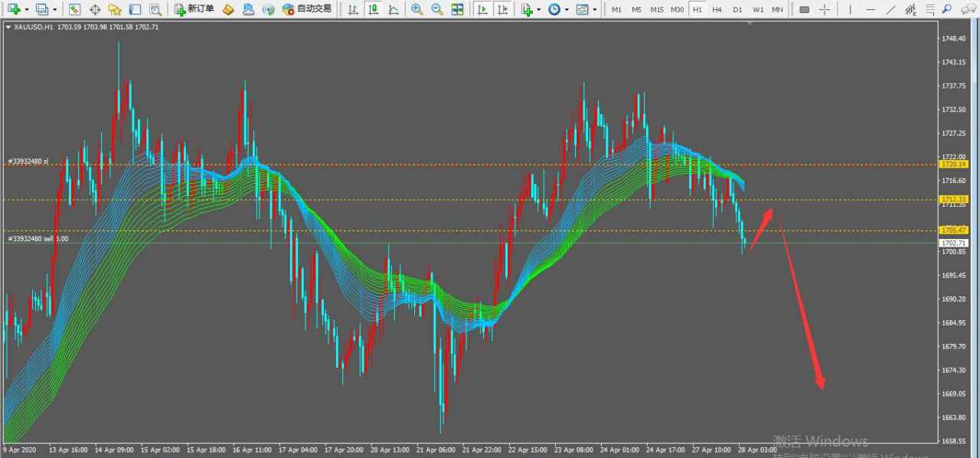
Task: Select the trendline drawing tool
Action: [890, 9]
